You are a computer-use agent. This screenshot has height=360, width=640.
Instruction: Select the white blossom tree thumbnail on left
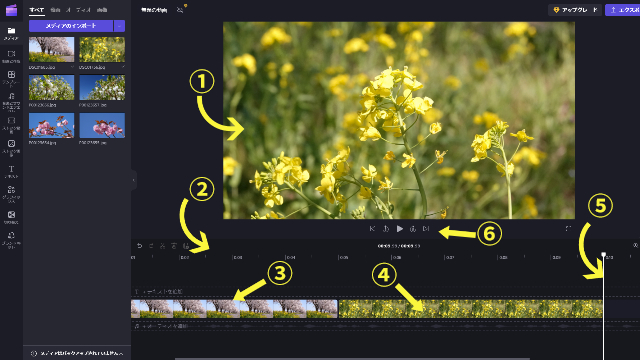pyautogui.click(x=51, y=87)
